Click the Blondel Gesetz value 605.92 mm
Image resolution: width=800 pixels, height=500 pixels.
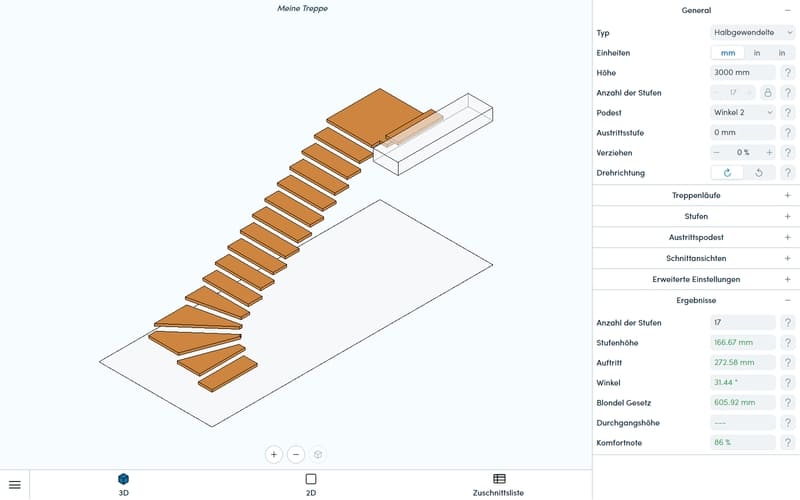(x=743, y=403)
